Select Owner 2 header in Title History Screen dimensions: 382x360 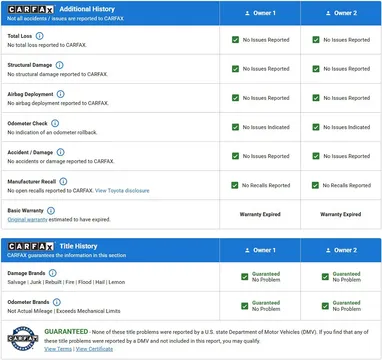pos(341,250)
